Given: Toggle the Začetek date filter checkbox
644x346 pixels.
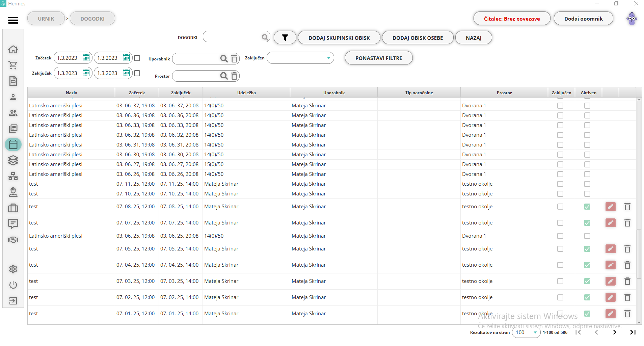Looking at the screenshot, I should point(137,58).
